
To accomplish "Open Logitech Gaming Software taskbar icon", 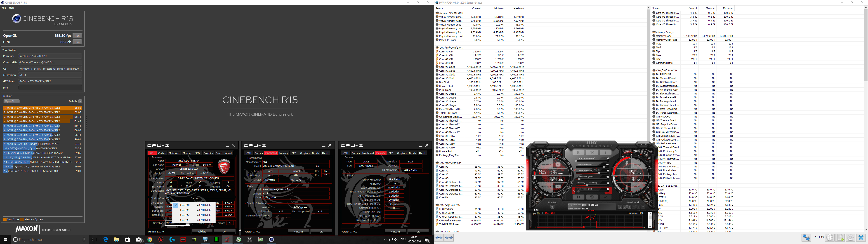I will (172, 240).
